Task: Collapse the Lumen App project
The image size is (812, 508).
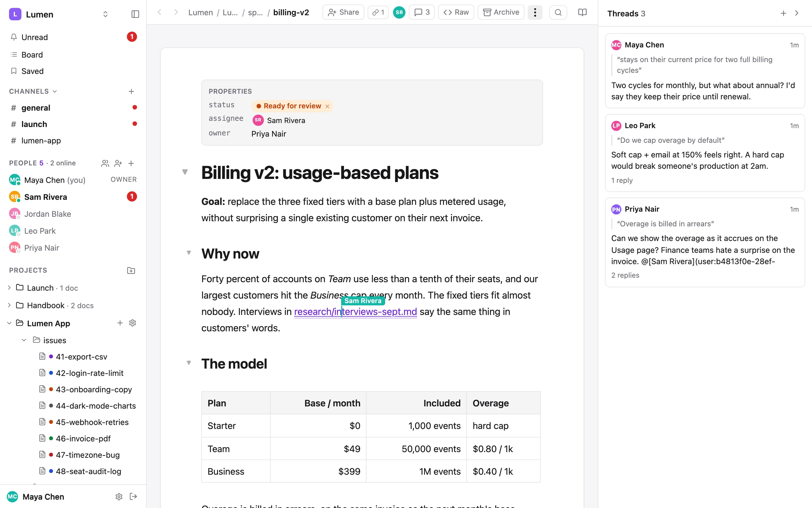Action: pos(9,323)
